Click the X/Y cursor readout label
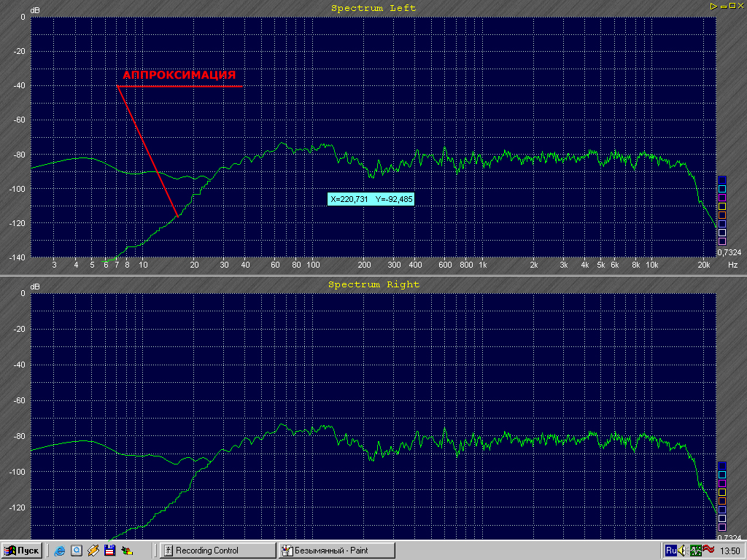The image size is (747, 560). tap(371, 198)
